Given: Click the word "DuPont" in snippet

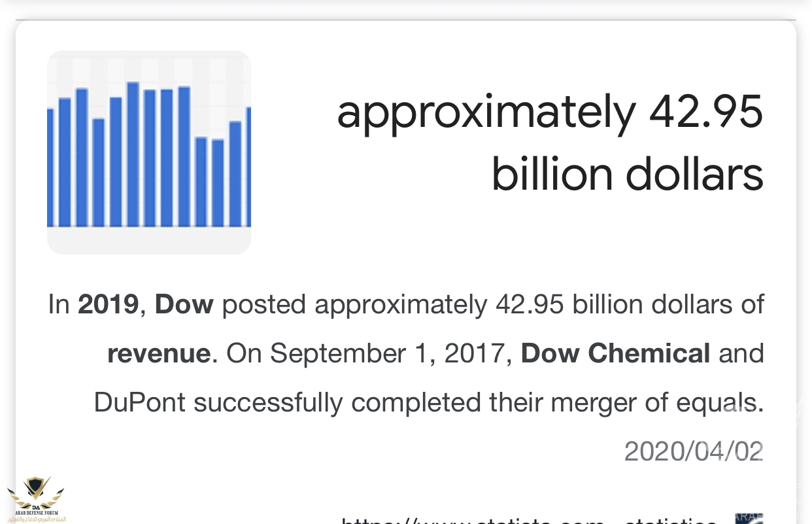Looking at the screenshot, I should (140, 403).
